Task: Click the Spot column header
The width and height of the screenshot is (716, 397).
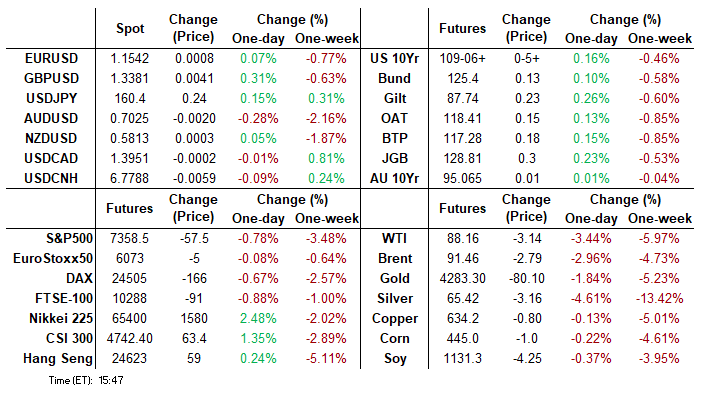Action: (x=130, y=28)
